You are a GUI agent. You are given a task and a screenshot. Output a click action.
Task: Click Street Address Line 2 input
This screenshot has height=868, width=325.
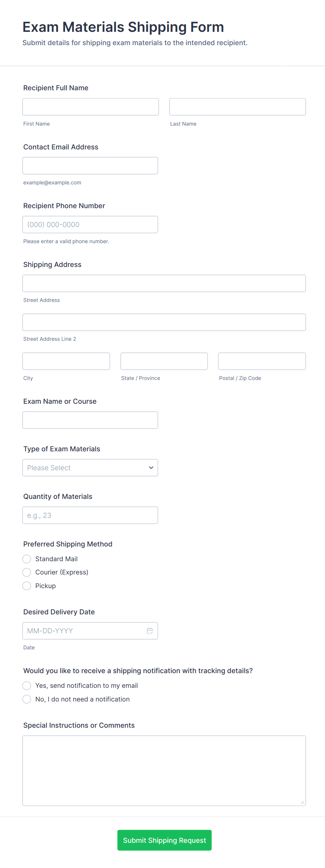[164, 322]
